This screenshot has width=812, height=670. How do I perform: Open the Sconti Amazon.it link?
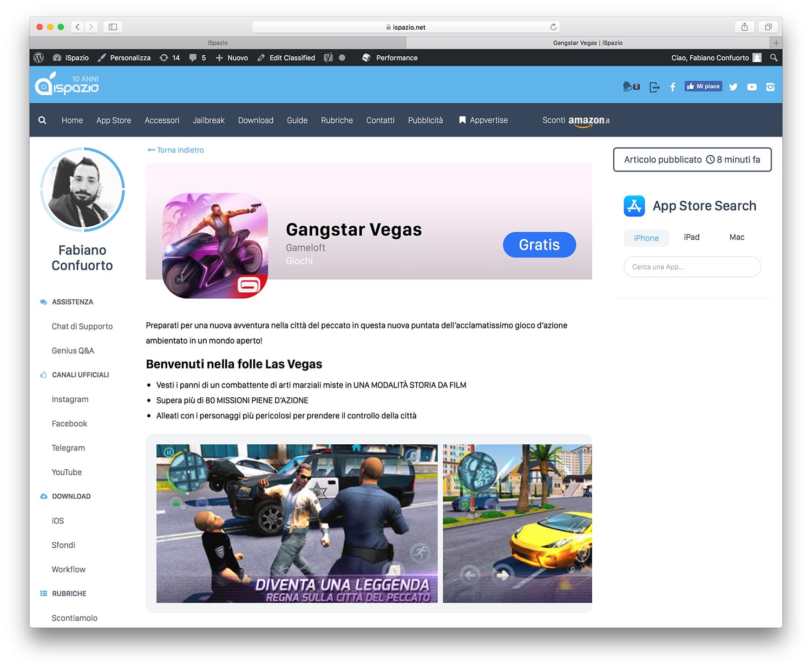pos(576,121)
